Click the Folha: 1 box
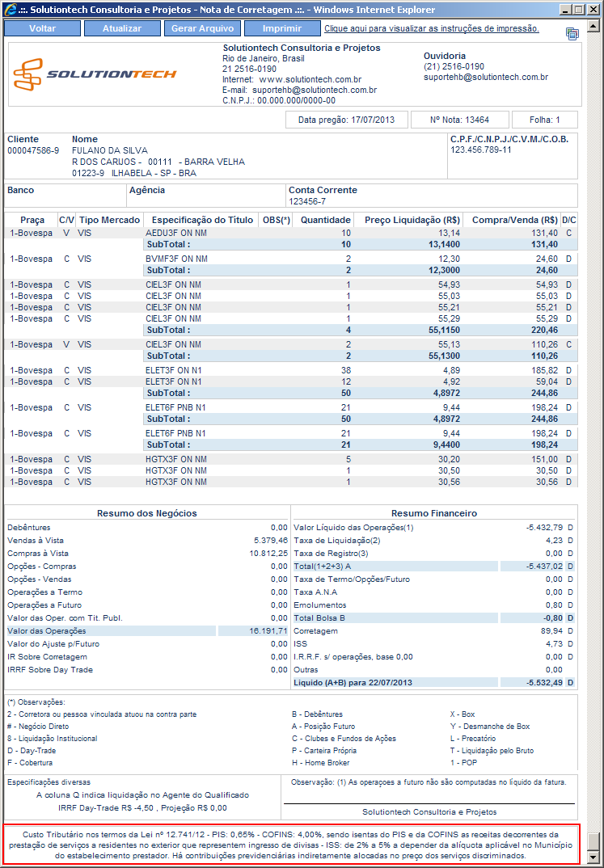Viewport: 604px width, 868px height. point(545,120)
